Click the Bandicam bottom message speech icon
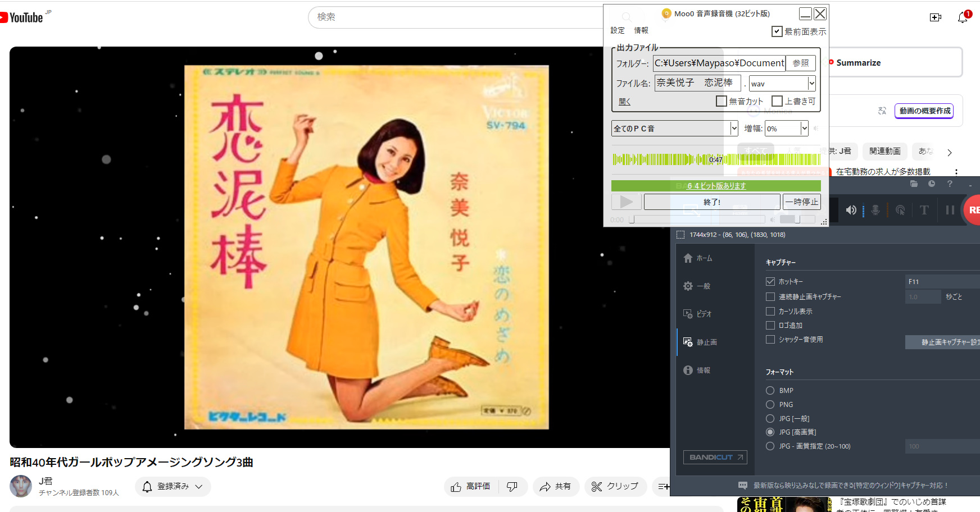The height and width of the screenshot is (512, 980). 743,485
